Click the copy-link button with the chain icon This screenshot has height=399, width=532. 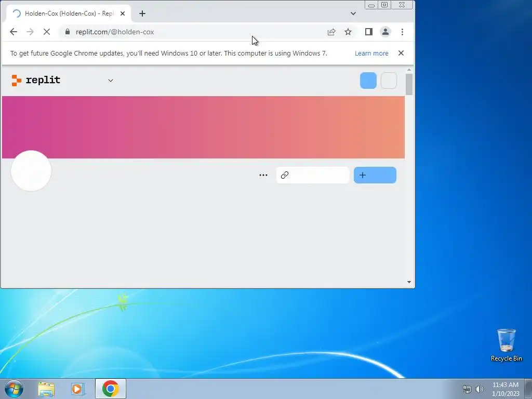click(x=312, y=175)
